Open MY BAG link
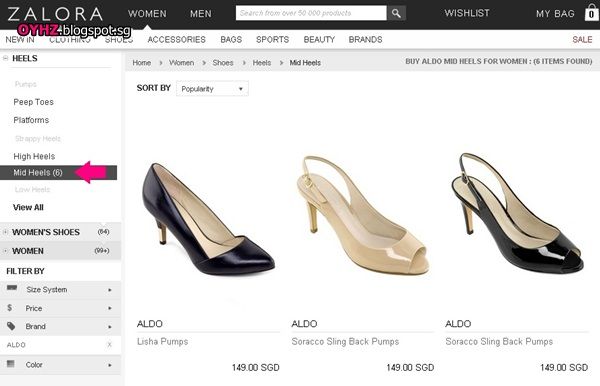 (x=555, y=14)
